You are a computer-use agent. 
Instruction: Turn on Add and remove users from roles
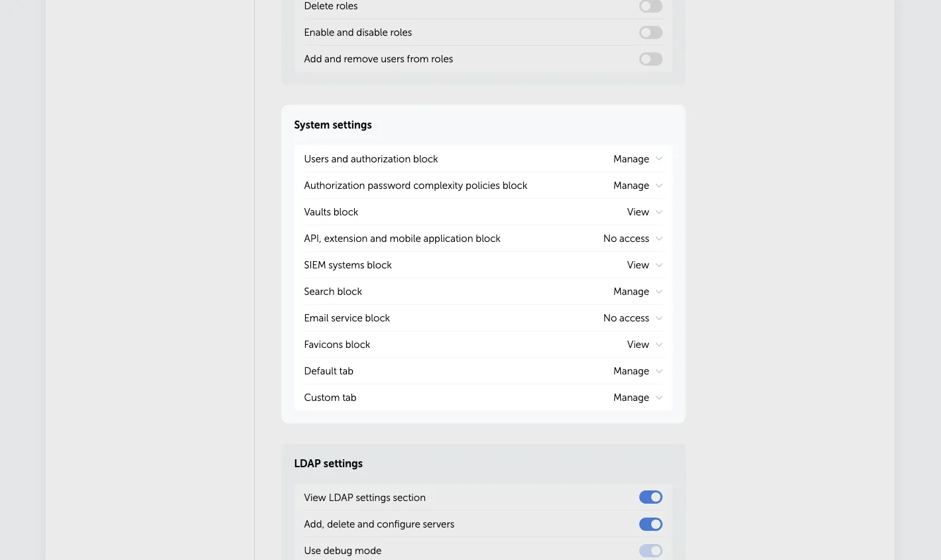pyautogui.click(x=651, y=59)
